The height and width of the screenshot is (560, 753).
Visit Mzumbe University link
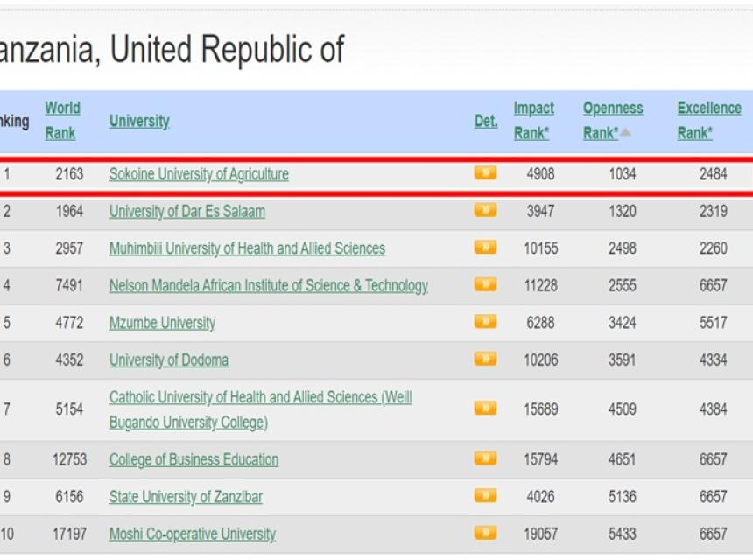[162, 323]
